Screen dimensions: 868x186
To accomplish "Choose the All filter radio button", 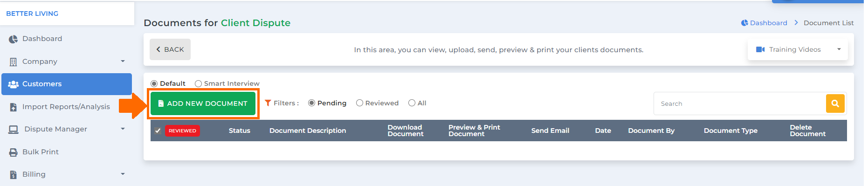I will coord(412,103).
